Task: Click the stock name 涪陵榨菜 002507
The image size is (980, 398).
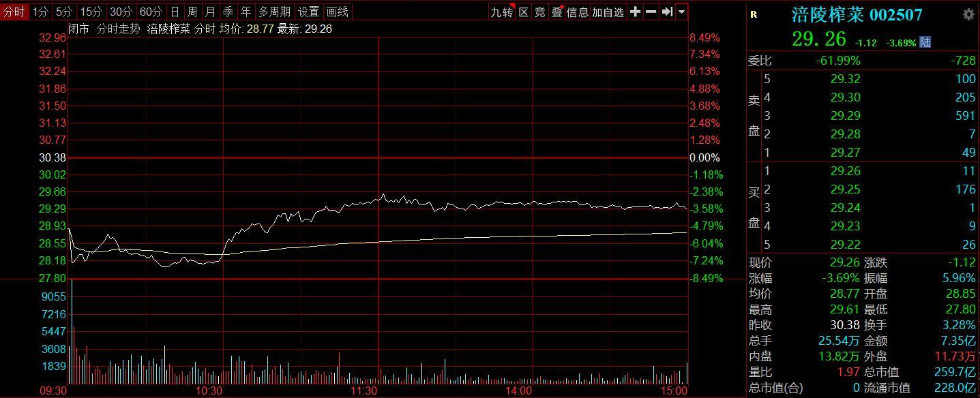Action: pos(857,14)
